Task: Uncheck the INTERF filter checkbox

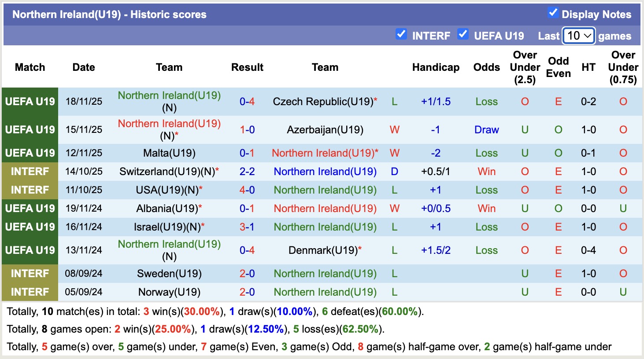Action: [x=401, y=34]
